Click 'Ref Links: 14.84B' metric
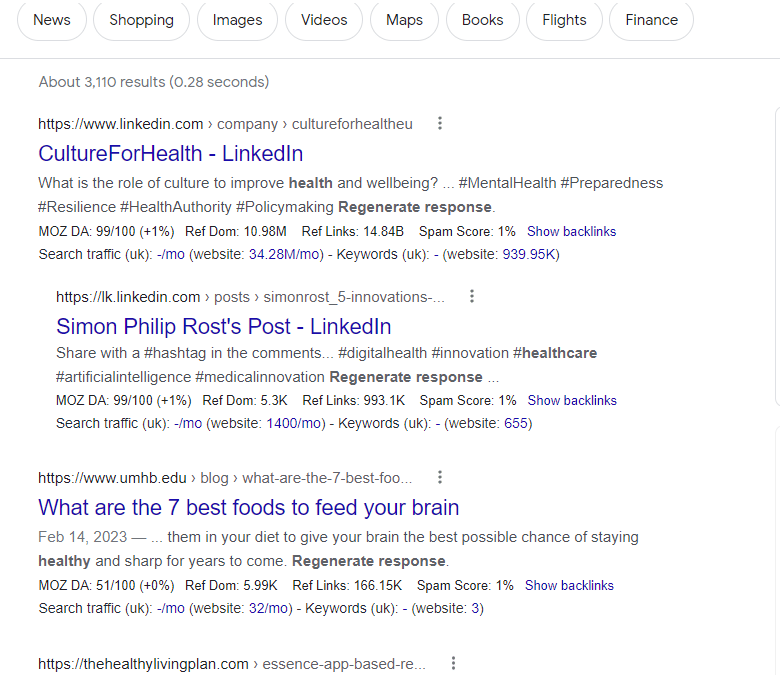Screen dimensions: 780x675 (353, 231)
